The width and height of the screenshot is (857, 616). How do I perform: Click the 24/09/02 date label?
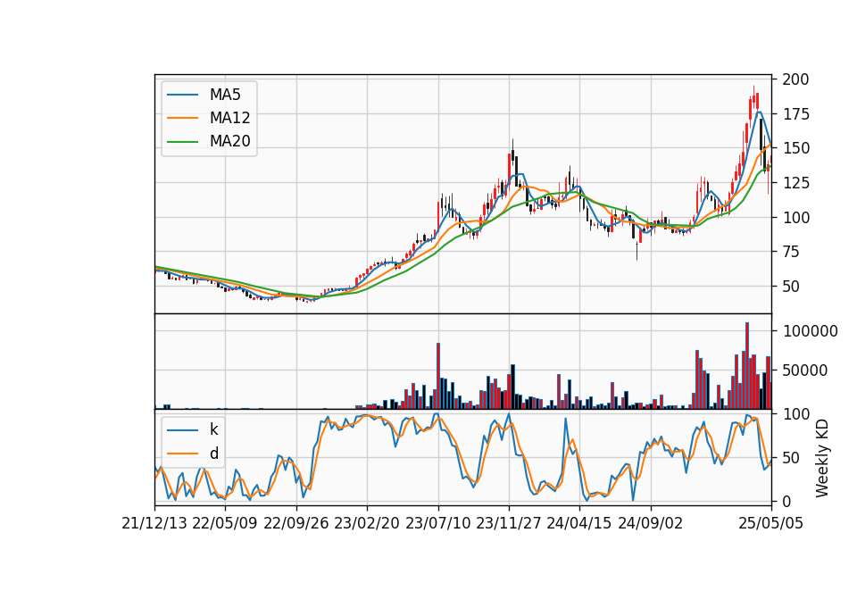click(651, 523)
